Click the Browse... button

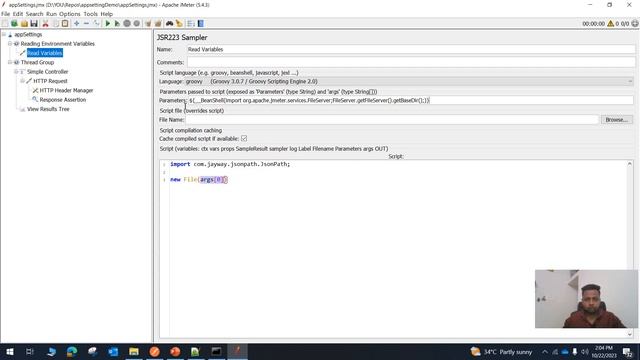coord(616,120)
